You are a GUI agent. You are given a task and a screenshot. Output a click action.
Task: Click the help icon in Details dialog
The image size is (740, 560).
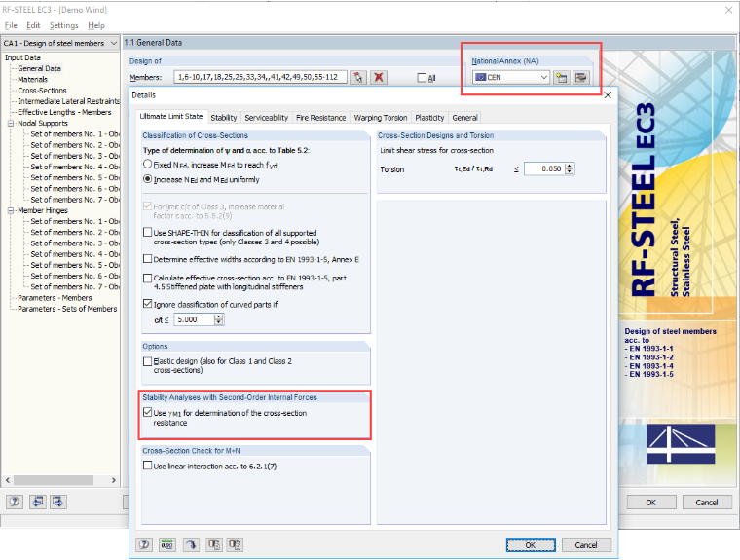click(x=144, y=544)
